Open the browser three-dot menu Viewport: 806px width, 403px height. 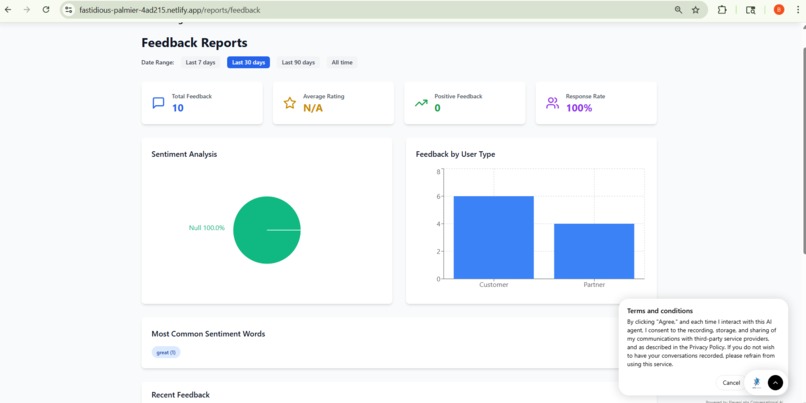click(797, 10)
